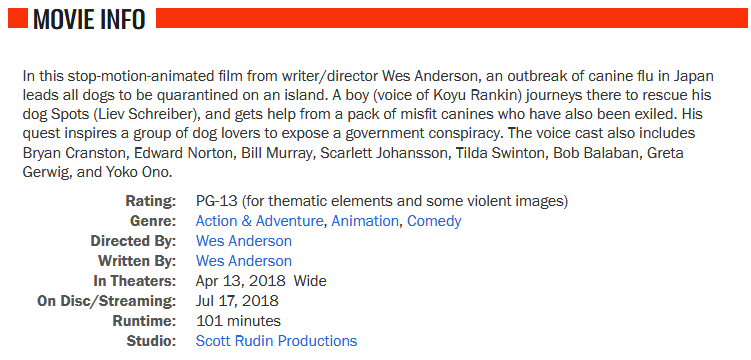
Task: Click the In Theaters label
Action: pos(135,281)
